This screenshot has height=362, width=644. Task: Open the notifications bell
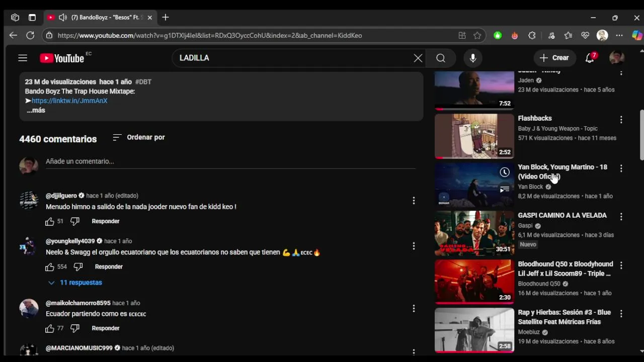590,58
